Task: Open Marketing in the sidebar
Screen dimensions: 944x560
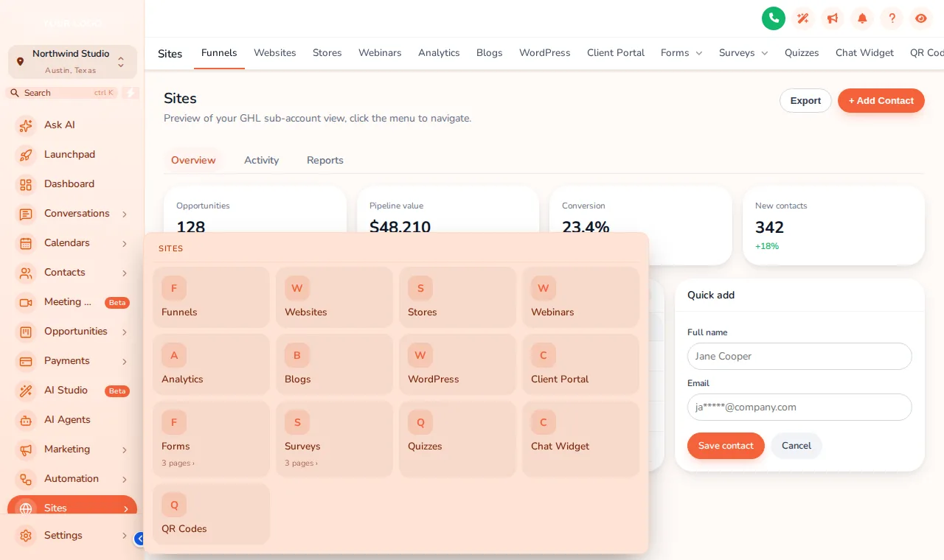Action: (72, 449)
